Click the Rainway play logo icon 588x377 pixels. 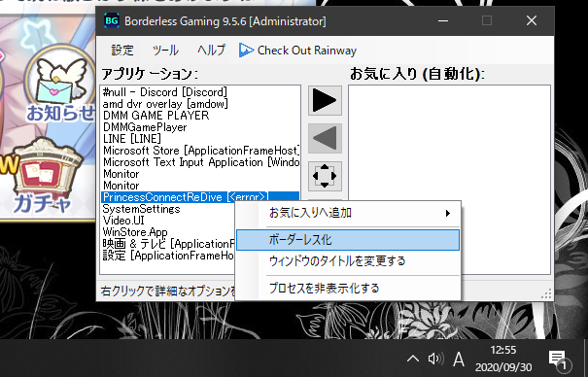coord(246,50)
